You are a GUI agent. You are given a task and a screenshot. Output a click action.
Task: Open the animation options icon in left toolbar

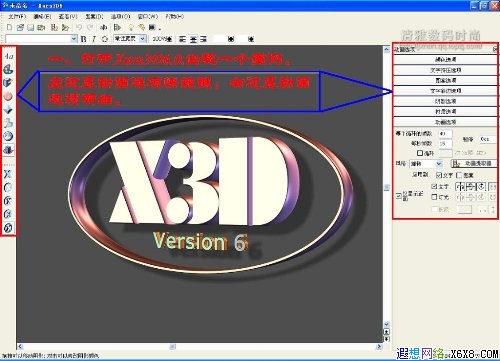(8, 149)
